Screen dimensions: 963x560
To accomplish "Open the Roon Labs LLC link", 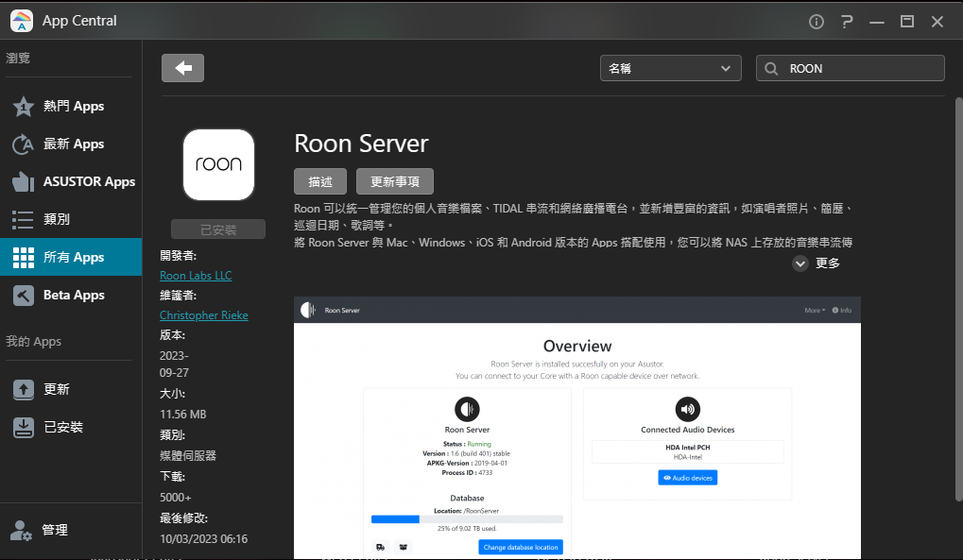I will tap(196, 275).
